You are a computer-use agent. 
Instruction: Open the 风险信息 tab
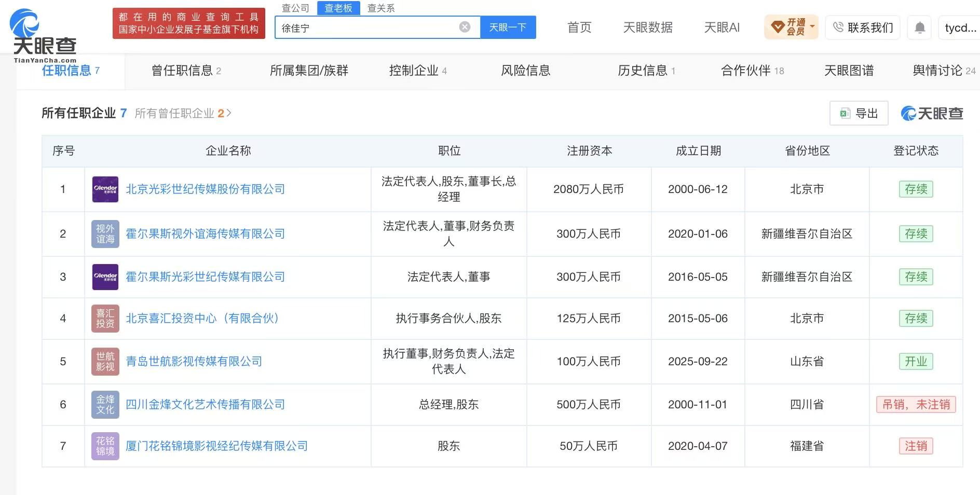tap(525, 71)
